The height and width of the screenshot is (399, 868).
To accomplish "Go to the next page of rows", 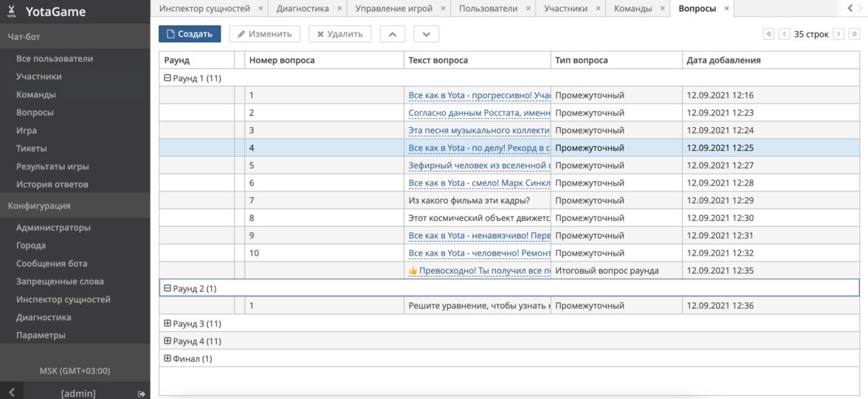I will tap(838, 34).
